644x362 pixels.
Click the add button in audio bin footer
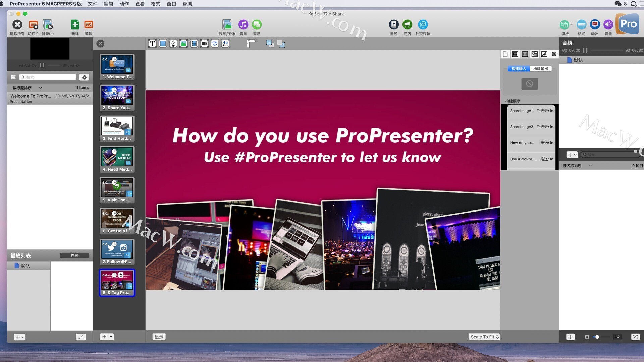coord(571,337)
